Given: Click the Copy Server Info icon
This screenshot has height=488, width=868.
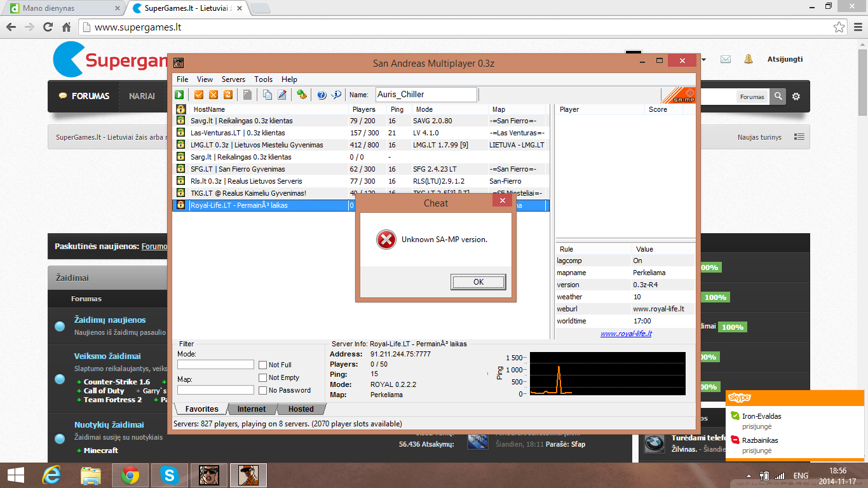Looking at the screenshot, I should click(268, 95).
